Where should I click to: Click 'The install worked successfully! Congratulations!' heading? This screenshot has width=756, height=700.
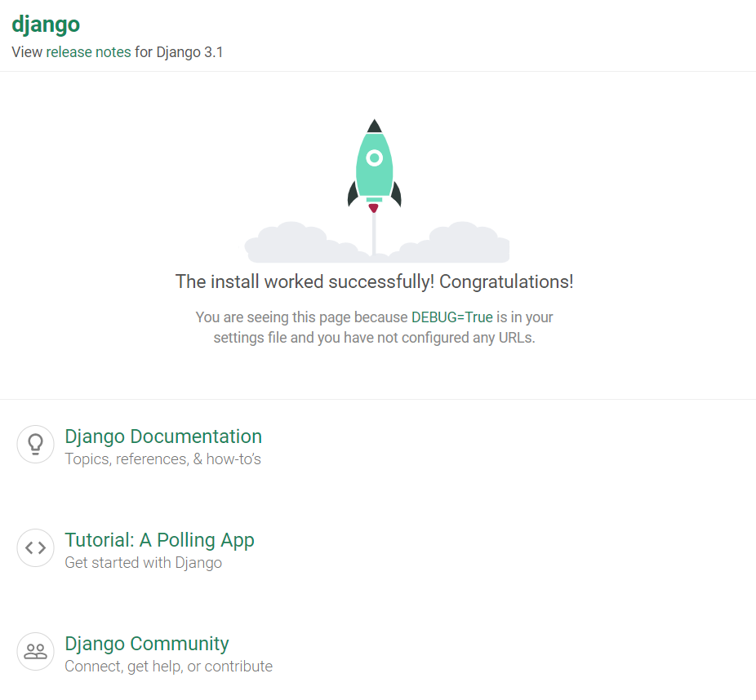tap(375, 281)
